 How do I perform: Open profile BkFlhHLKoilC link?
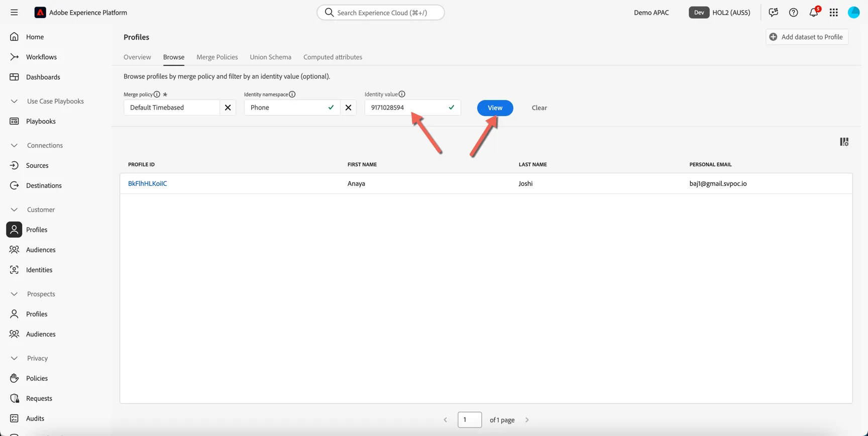tap(148, 183)
